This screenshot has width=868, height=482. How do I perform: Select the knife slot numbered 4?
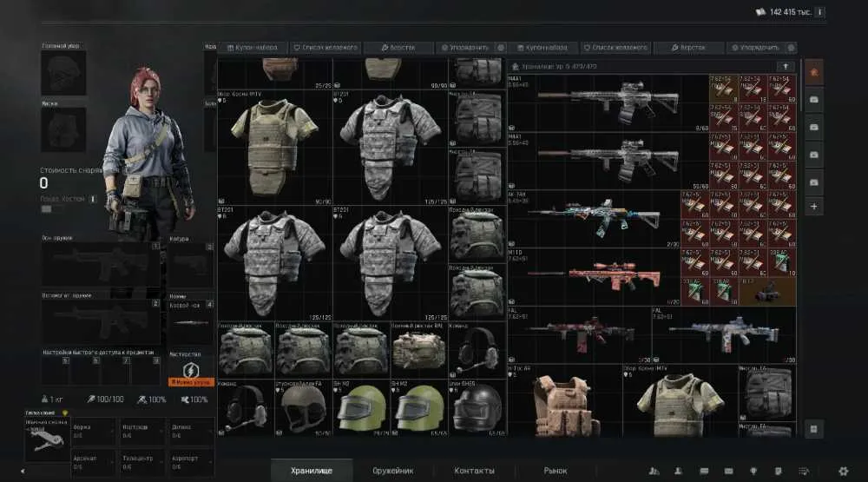[x=190, y=322]
